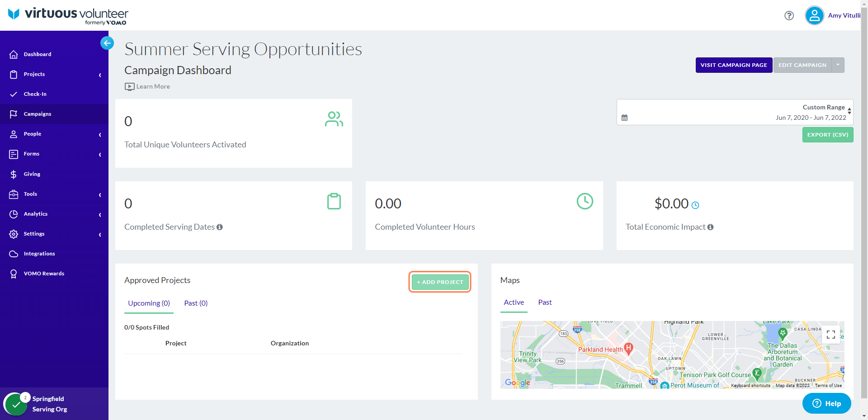Image resolution: width=868 pixels, height=420 pixels.
Task: Click the Check-In checkmark icon
Action: [14, 94]
